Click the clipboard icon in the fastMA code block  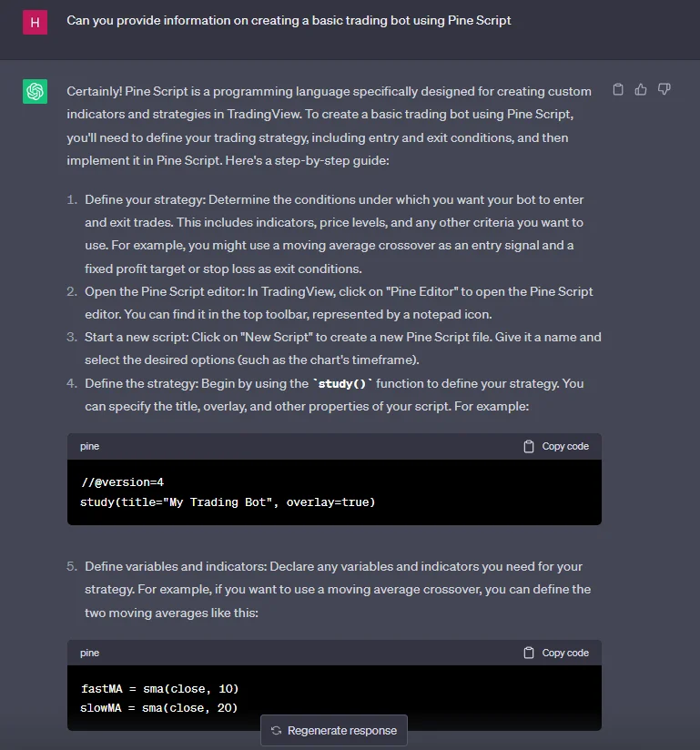(529, 653)
